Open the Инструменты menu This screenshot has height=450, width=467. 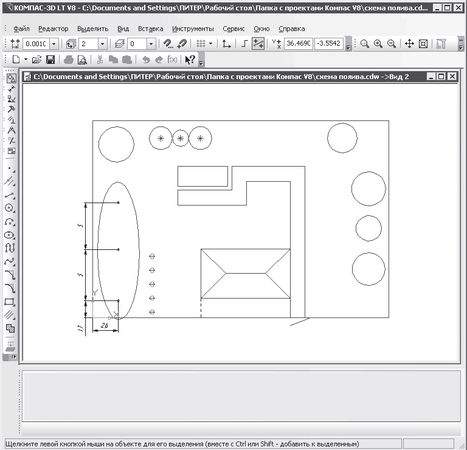(193, 29)
